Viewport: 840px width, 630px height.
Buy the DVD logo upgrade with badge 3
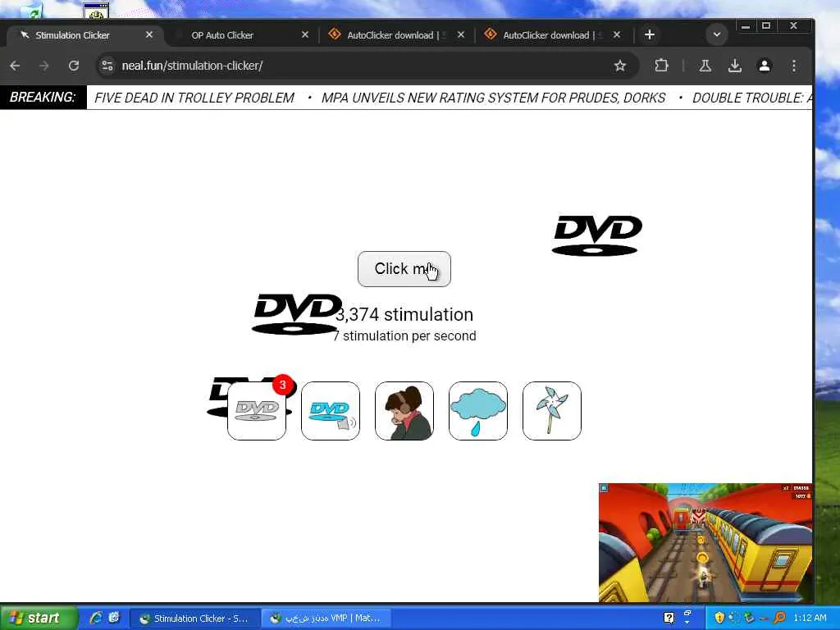(257, 411)
